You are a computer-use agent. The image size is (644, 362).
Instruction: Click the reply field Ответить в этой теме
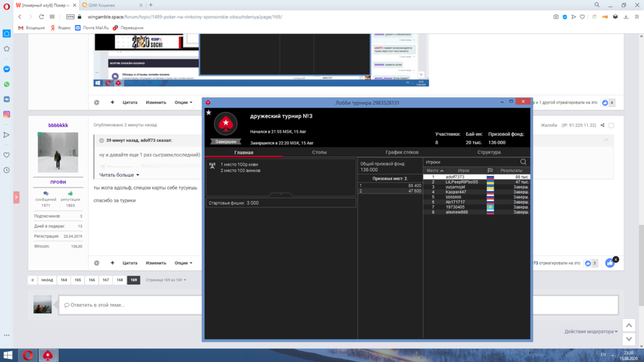pyautogui.click(x=338, y=305)
